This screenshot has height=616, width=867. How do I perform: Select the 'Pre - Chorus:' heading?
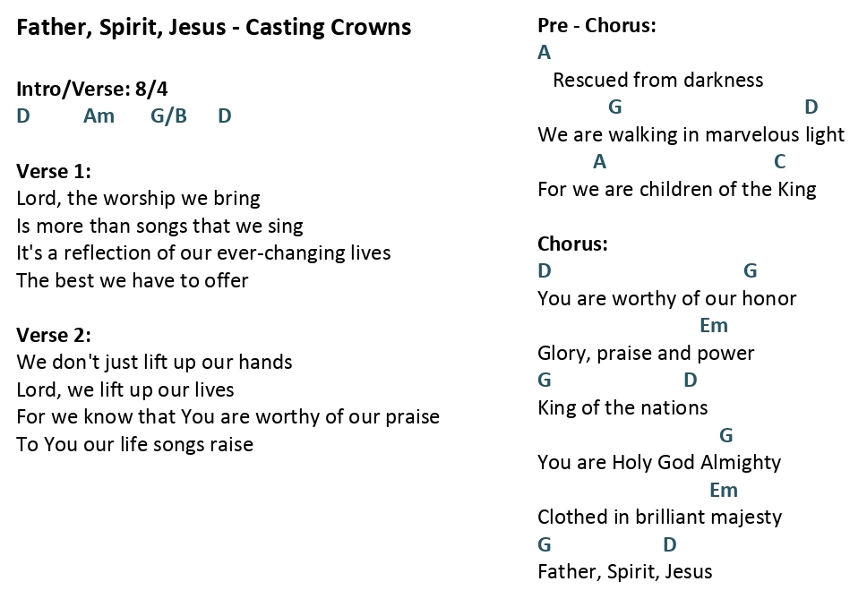point(597,25)
